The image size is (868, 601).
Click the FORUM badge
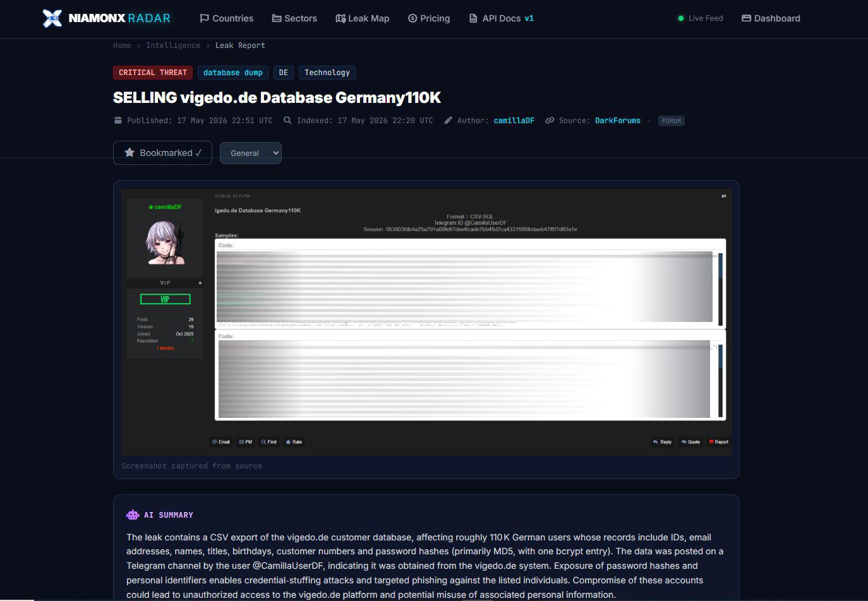[x=672, y=121]
